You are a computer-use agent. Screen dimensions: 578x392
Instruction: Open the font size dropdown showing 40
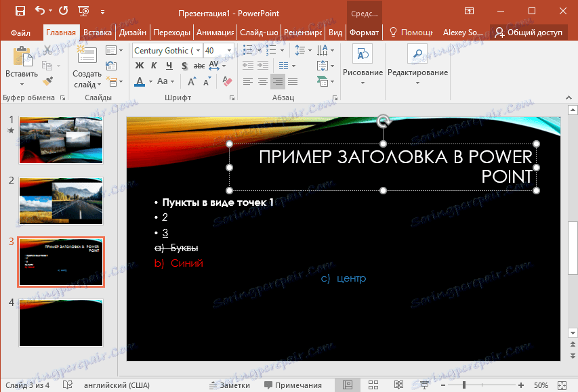coord(215,50)
